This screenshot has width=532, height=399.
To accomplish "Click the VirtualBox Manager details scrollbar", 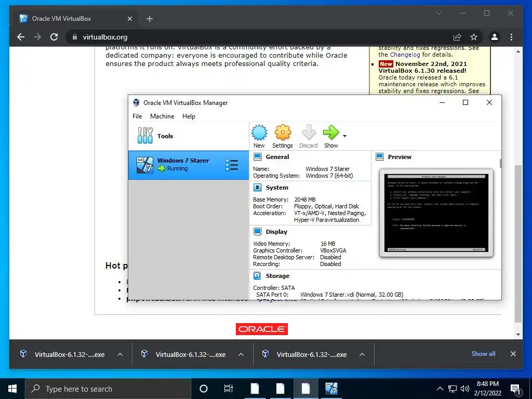I will tap(500, 164).
